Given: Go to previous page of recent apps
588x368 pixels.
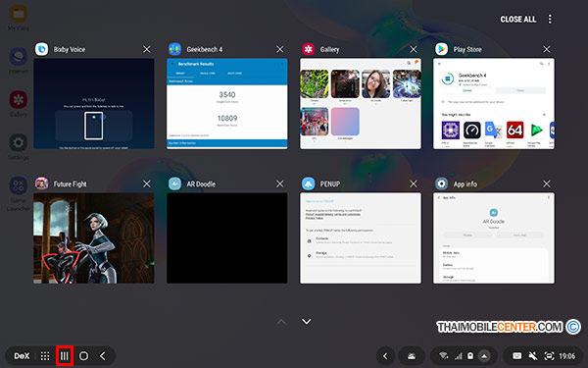Looking at the screenshot, I should (281, 322).
